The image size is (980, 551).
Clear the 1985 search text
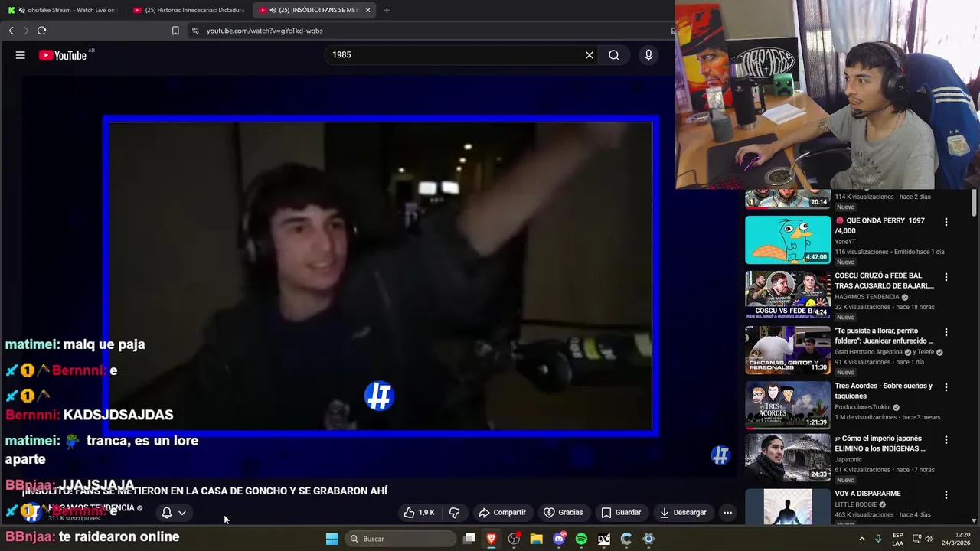pyautogui.click(x=590, y=55)
